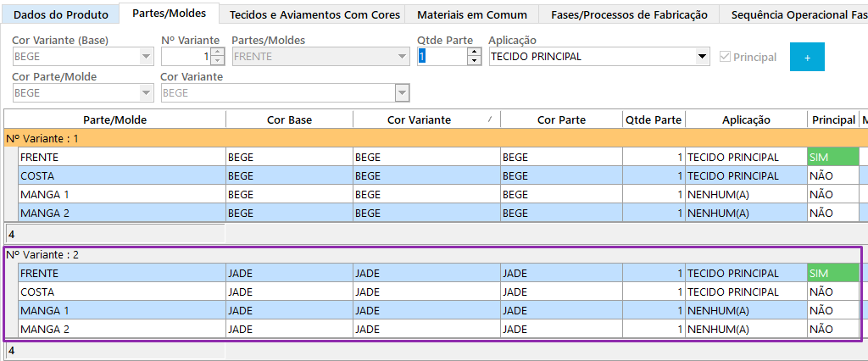Expand the Cor Variante combo box
Screen dimensions: 868x361
coord(402,92)
